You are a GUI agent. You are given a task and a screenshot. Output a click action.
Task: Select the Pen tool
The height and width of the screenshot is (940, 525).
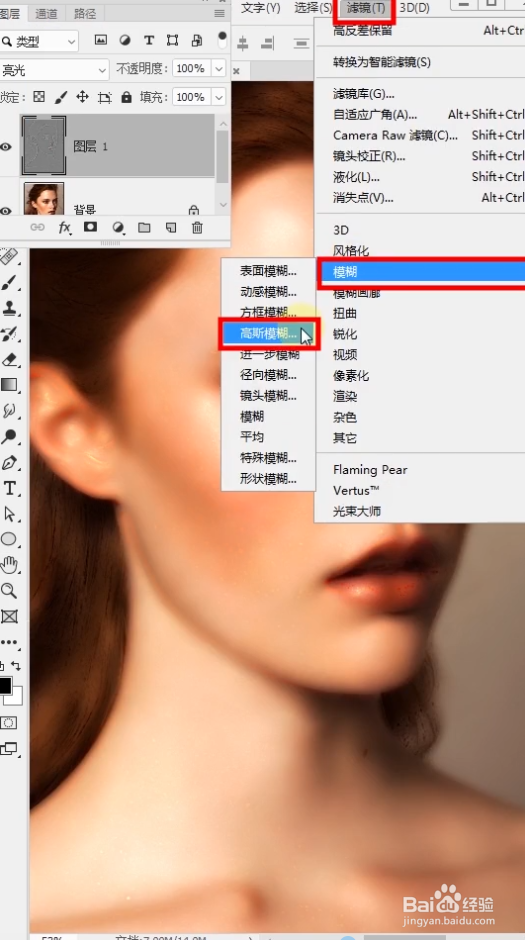8,462
